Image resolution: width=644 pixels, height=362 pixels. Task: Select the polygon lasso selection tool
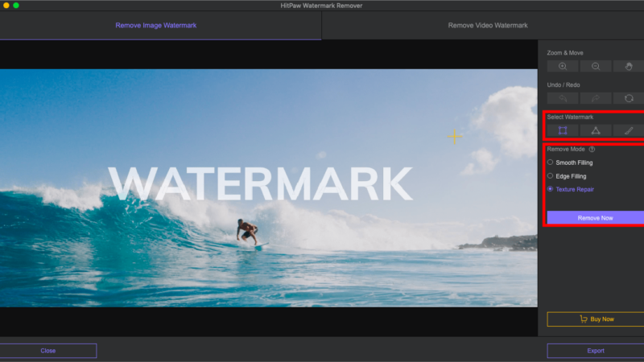(596, 130)
